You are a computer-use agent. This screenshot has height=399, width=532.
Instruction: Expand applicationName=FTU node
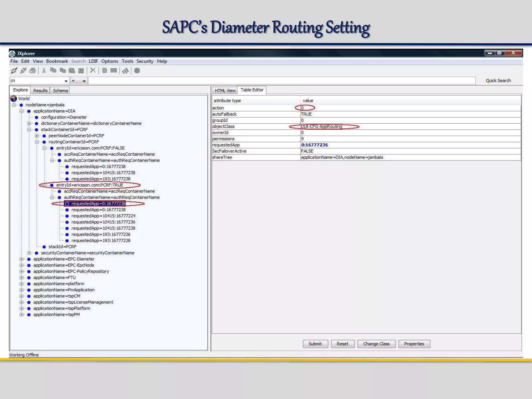point(22,278)
